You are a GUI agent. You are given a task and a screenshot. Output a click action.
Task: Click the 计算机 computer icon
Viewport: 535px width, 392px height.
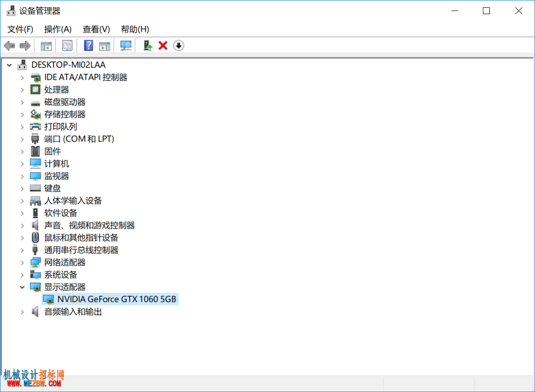point(35,164)
